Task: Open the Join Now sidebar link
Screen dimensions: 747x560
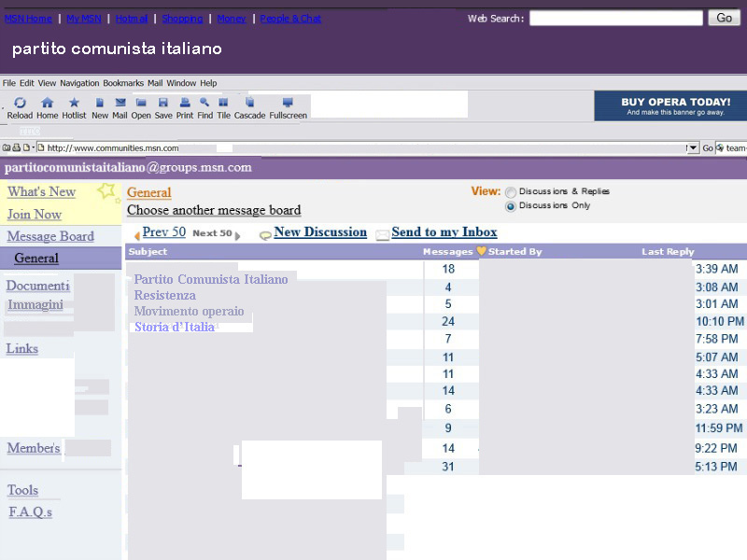Action: [35, 215]
